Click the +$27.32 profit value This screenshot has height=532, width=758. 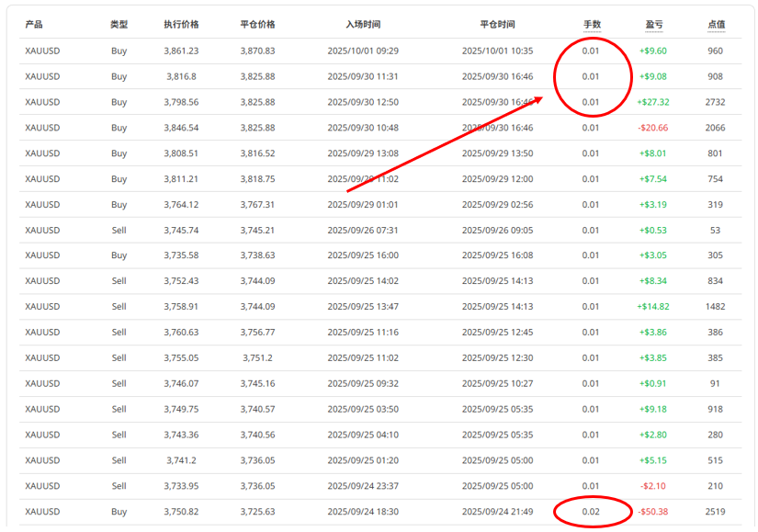652,102
